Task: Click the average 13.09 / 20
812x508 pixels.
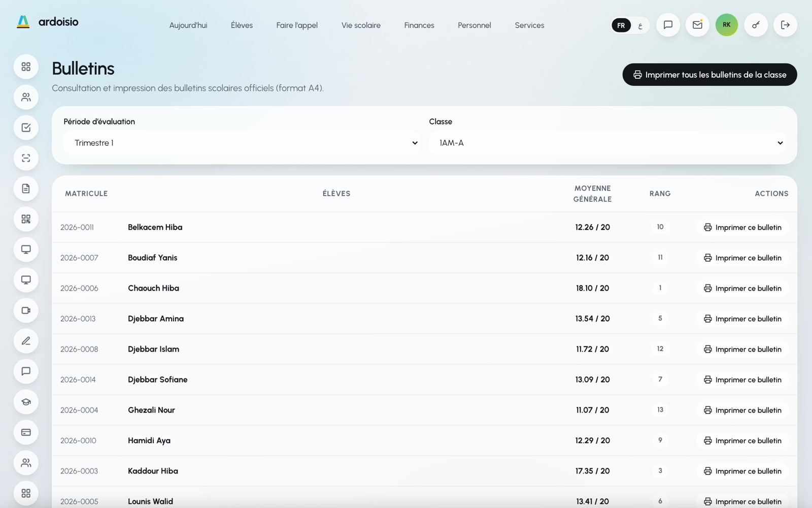Action: tap(593, 379)
